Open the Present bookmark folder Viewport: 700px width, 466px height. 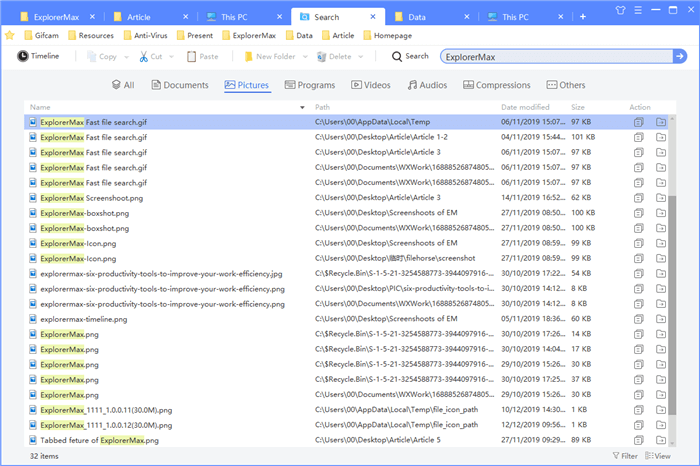[x=195, y=35]
